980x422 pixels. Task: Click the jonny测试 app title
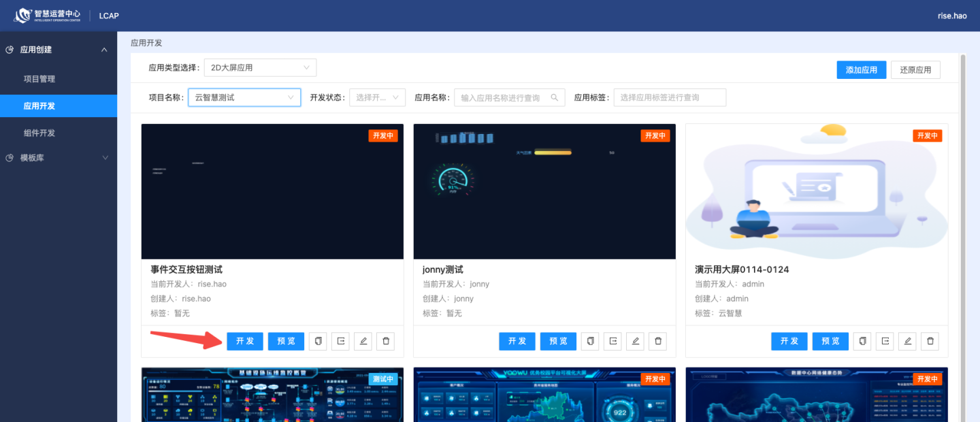coord(443,270)
